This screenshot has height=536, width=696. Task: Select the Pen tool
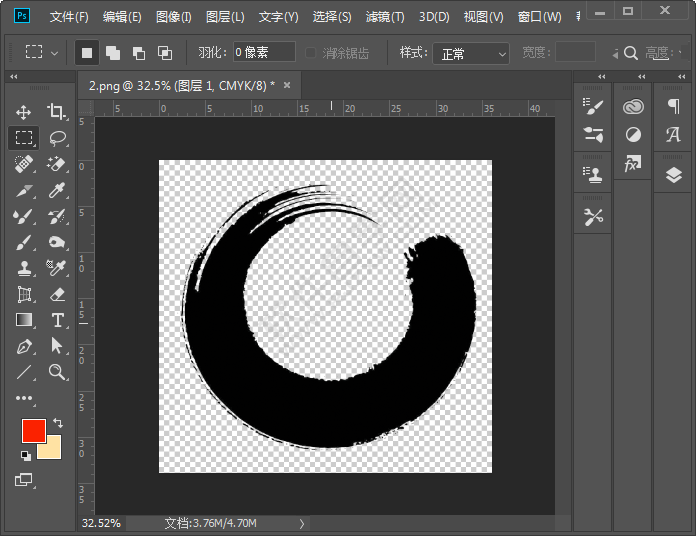point(24,346)
